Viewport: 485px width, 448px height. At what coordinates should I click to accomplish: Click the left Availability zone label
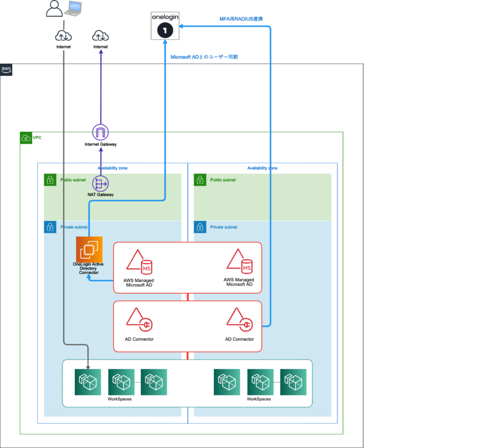tap(112, 168)
